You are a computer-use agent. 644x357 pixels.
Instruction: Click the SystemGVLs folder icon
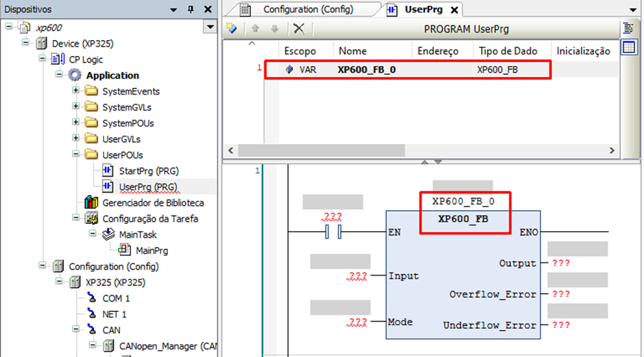coord(91,107)
